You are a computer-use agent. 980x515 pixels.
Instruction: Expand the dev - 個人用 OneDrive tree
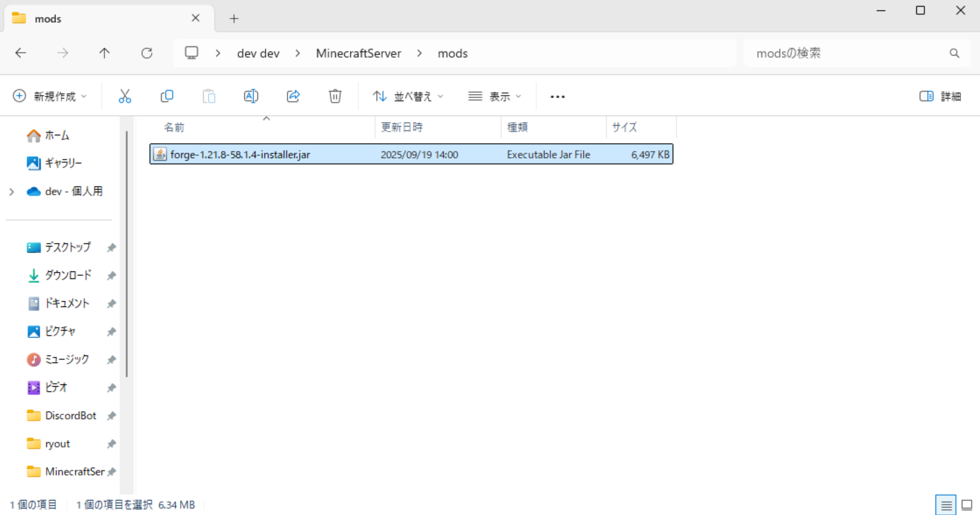[x=12, y=192]
